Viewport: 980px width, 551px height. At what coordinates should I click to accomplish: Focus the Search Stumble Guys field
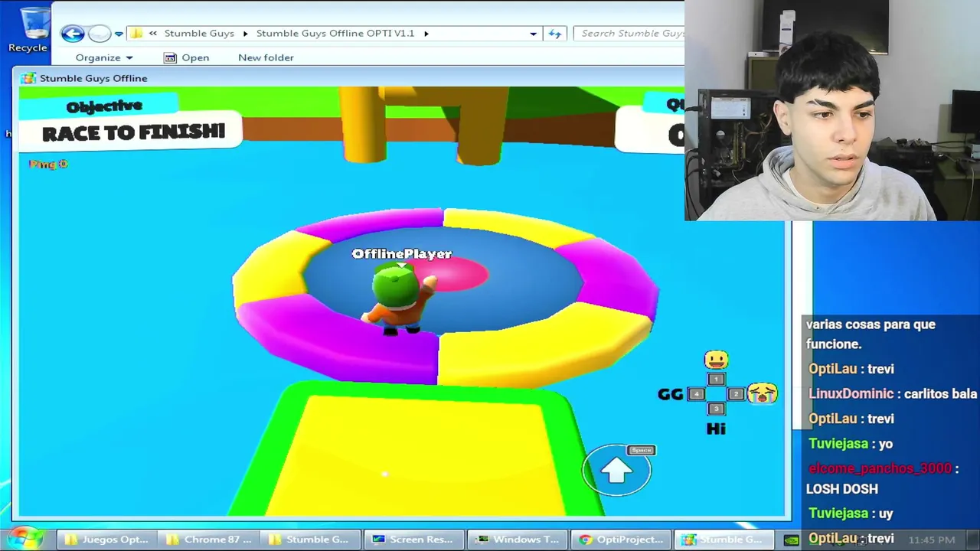630,33
